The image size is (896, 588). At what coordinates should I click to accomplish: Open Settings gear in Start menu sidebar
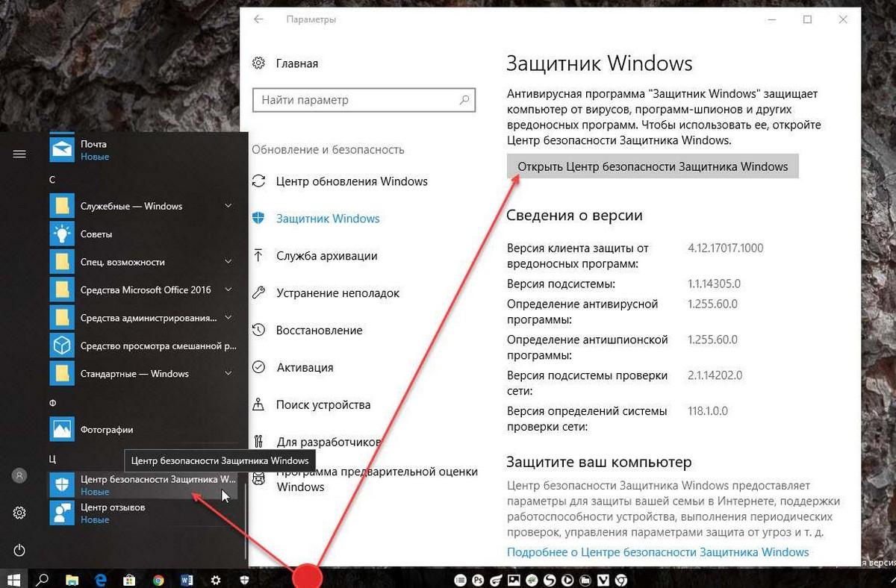[x=19, y=513]
